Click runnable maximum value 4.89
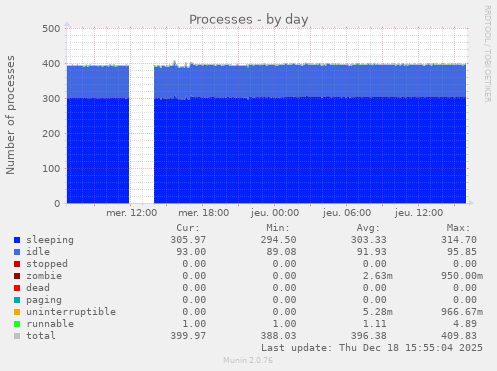This screenshot has height=371, width=497. click(x=465, y=324)
